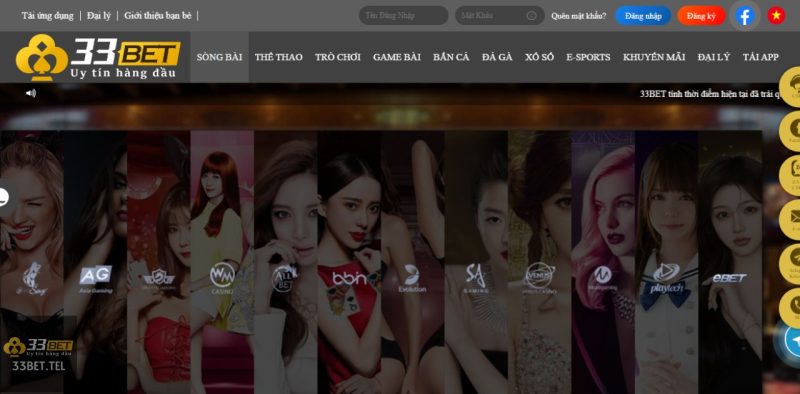Open the ĐẠI LÝ main menu item

(714, 57)
